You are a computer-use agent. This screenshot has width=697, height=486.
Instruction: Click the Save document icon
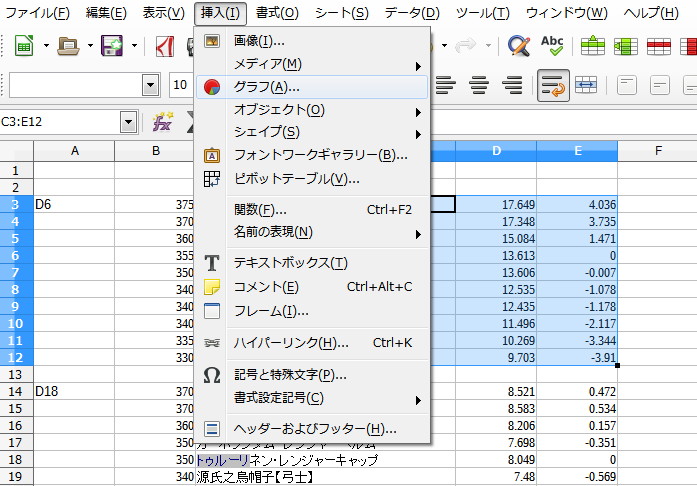tap(112, 45)
